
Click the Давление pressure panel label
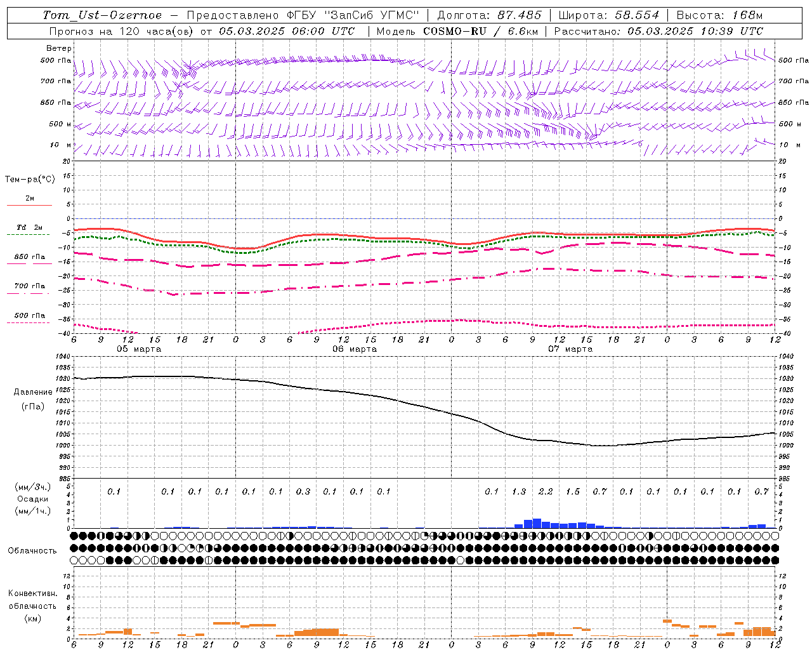pos(33,392)
